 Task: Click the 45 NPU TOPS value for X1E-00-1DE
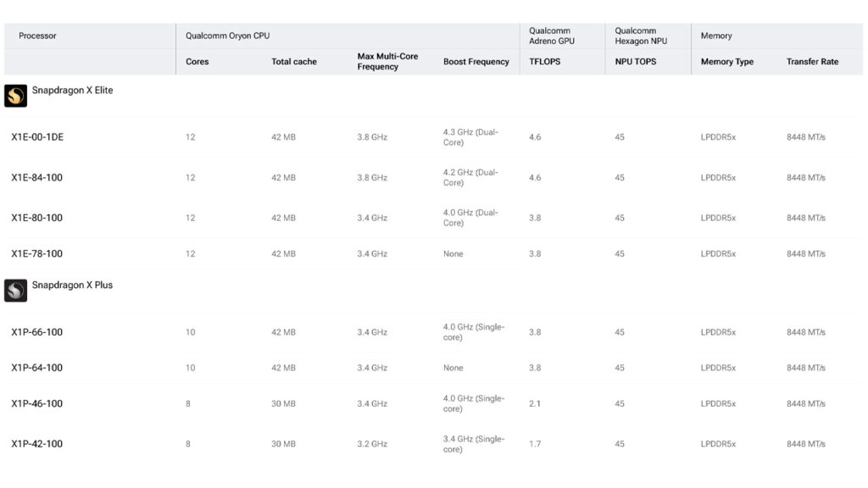click(620, 137)
